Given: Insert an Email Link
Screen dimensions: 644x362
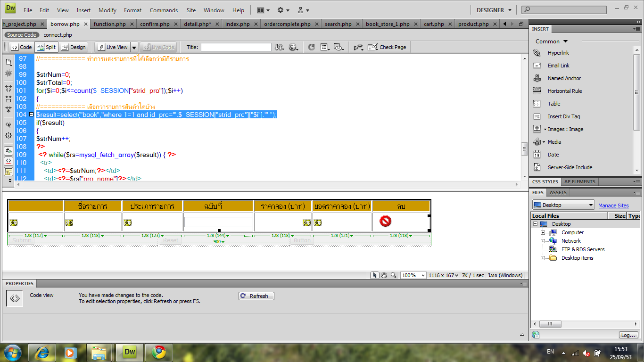Looking at the screenshot, I should (558, 66).
